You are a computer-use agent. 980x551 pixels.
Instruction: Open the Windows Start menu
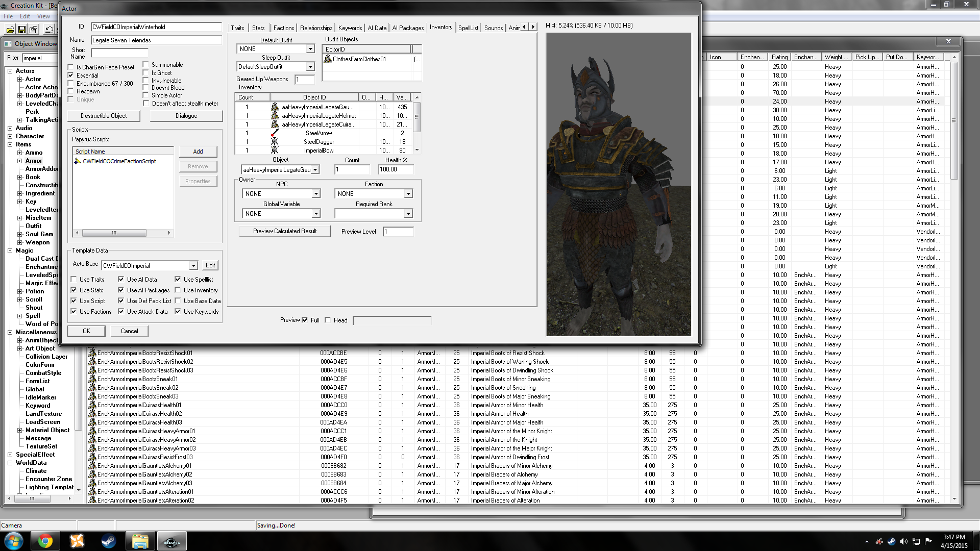pyautogui.click(x=13, y=541)
